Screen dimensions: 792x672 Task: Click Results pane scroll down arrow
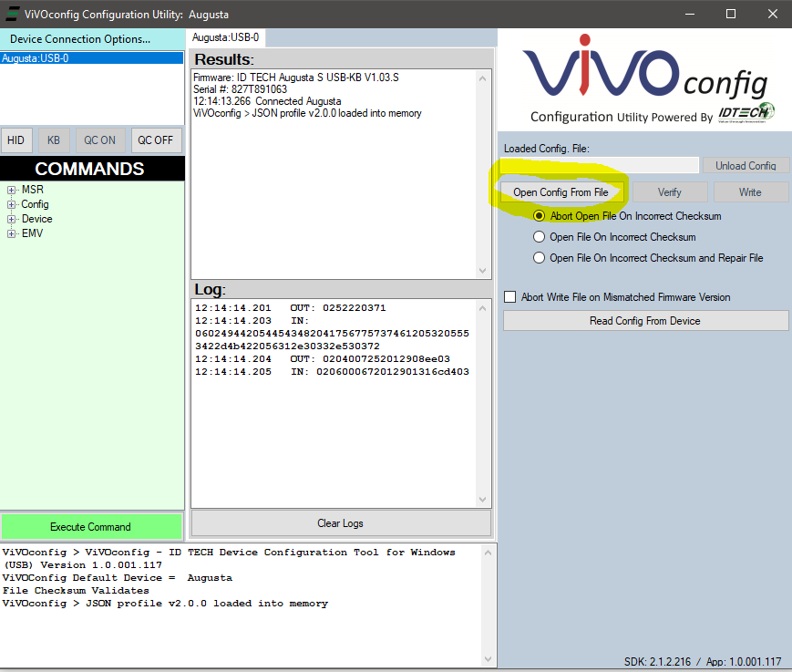[x=482, y=271]
